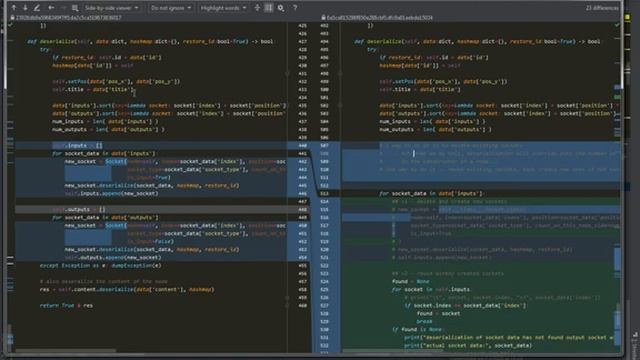Click left pane horizontal scrollbar
The height and width of the screenshot is (360, 640).
click(65, 350)
